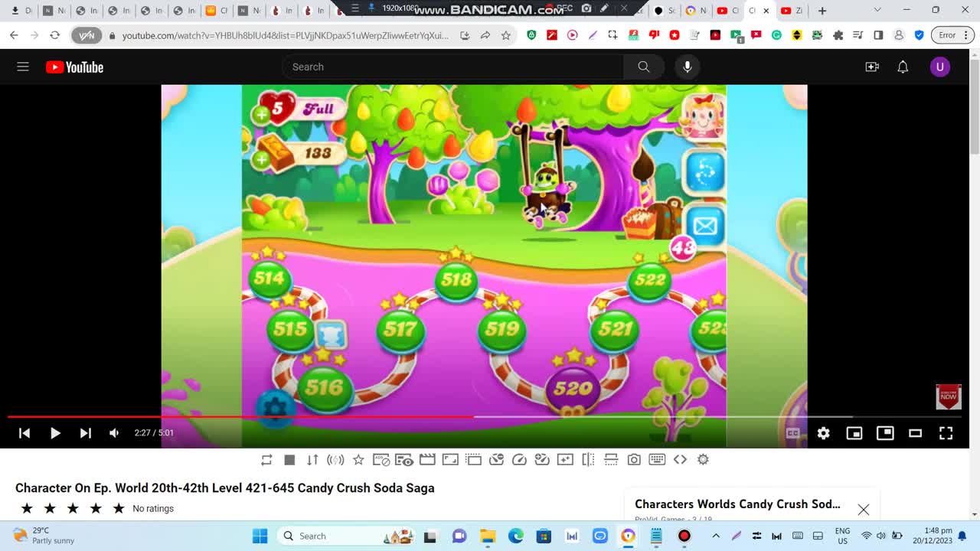
Task: Show hidden system tray icons
Action: (x=716, y=536)
